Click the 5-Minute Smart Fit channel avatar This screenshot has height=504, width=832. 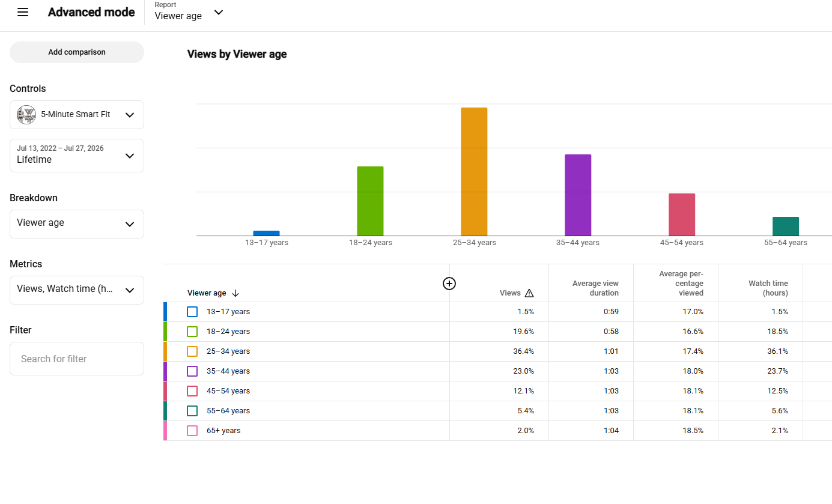click(26, 115)
